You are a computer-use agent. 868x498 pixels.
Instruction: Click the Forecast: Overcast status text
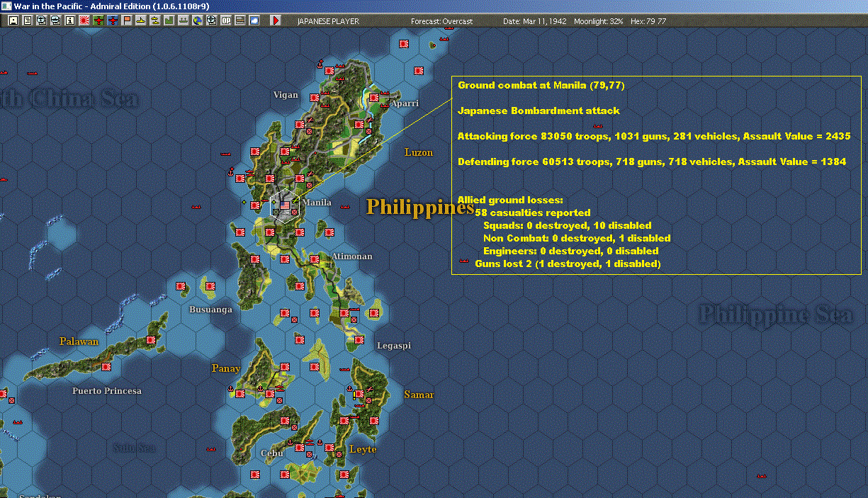coord(441,21)
